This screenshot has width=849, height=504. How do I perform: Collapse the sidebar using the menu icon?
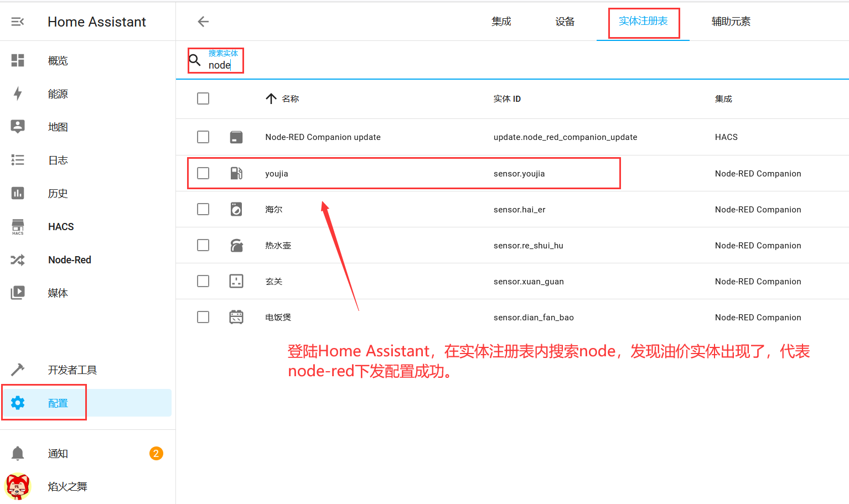18,22
